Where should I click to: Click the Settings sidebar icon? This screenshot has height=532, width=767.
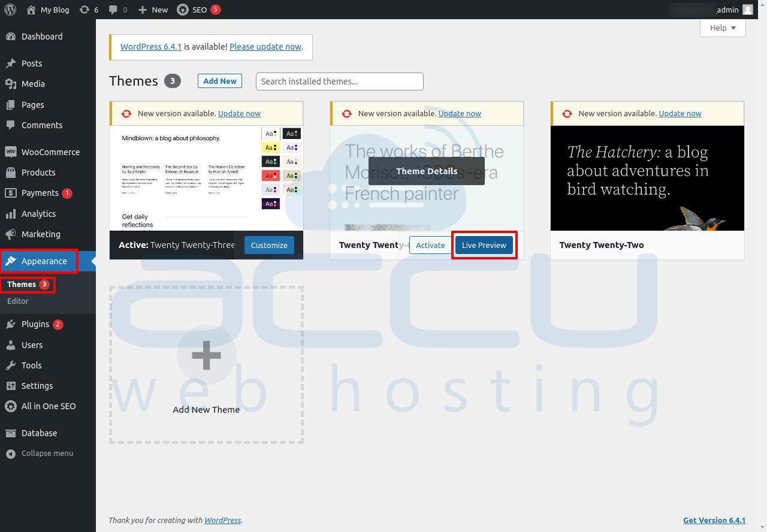[10, 386]
